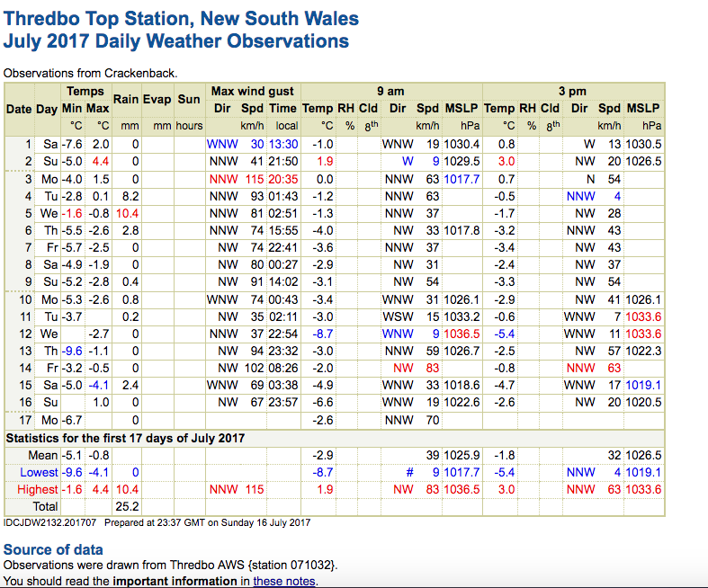The height and width of the screenshot is (588, 708).
Task: Click the red "Highest" row label
Action: coord(40,489)
